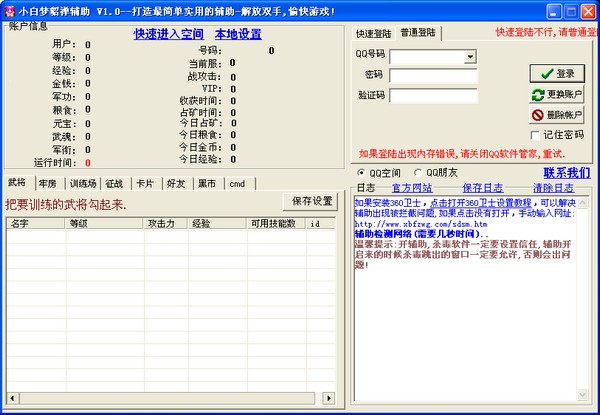
Task: Switch to the 普通登陆 tab
Action: click(418, 33)
